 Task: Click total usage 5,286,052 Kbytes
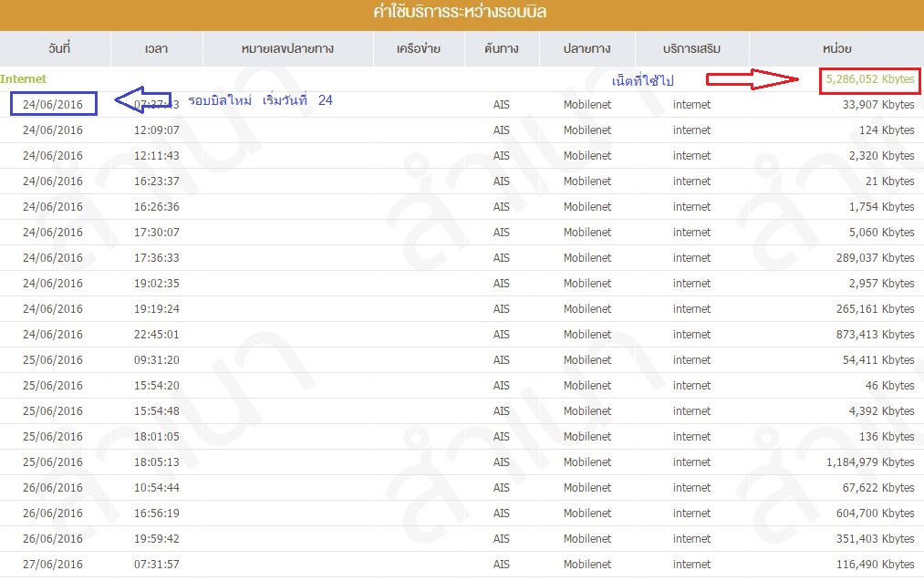(x=870, y=79)
